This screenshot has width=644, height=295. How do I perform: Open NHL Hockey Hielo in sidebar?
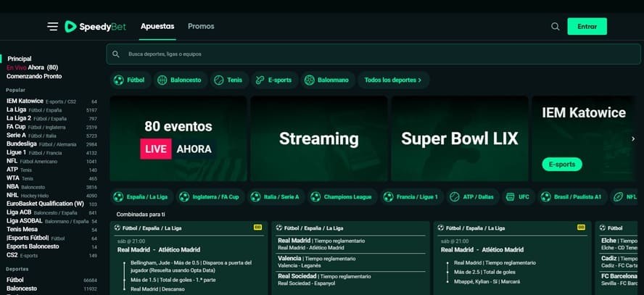click(51, 195)
